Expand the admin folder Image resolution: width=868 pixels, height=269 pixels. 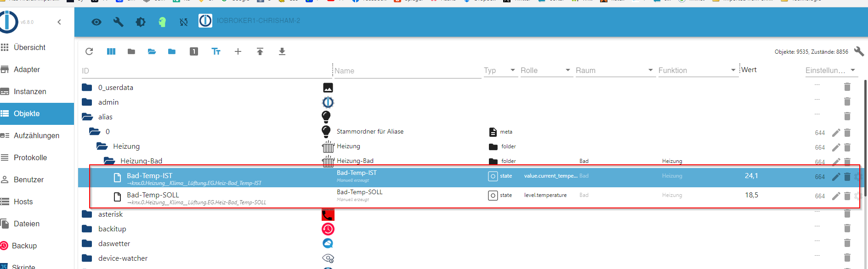point(87,102)
